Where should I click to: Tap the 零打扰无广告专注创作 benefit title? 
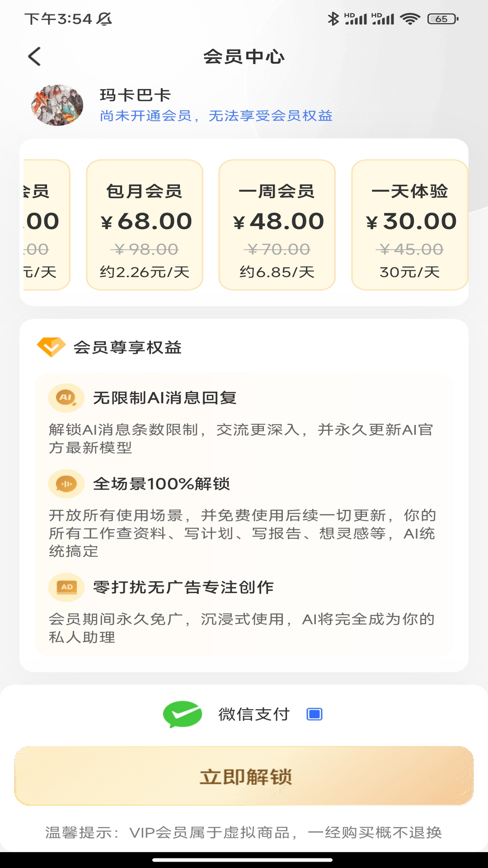click(x=183, y=587)
